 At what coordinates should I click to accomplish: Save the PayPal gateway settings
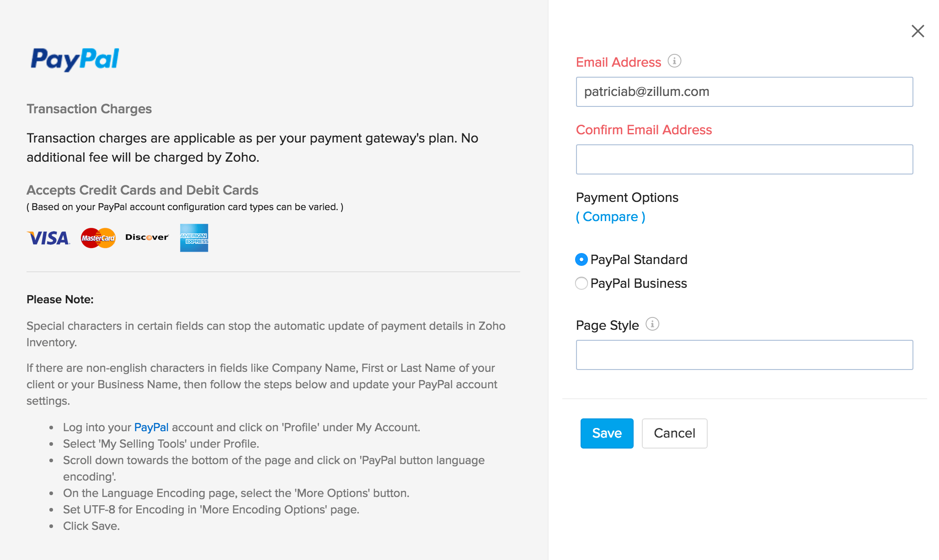[x=607, y=433]
